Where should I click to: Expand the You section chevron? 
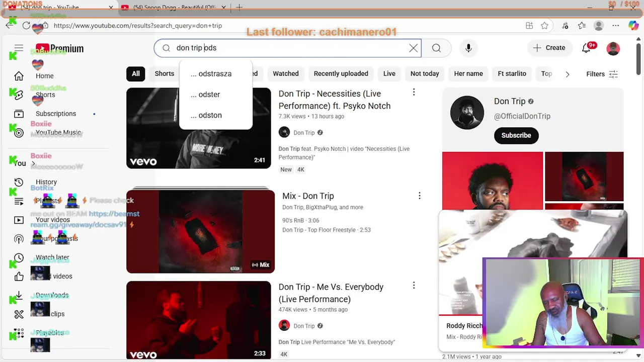pyautogui.click(x=34, y=163)
